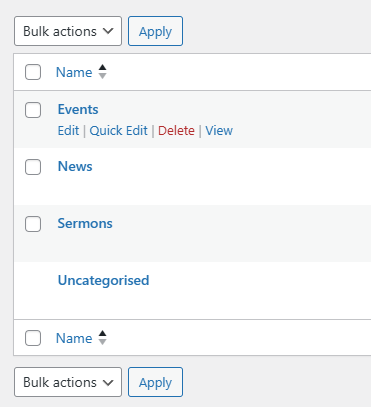Click Edit under Events

pyautogui.click(x=68, y=130)
